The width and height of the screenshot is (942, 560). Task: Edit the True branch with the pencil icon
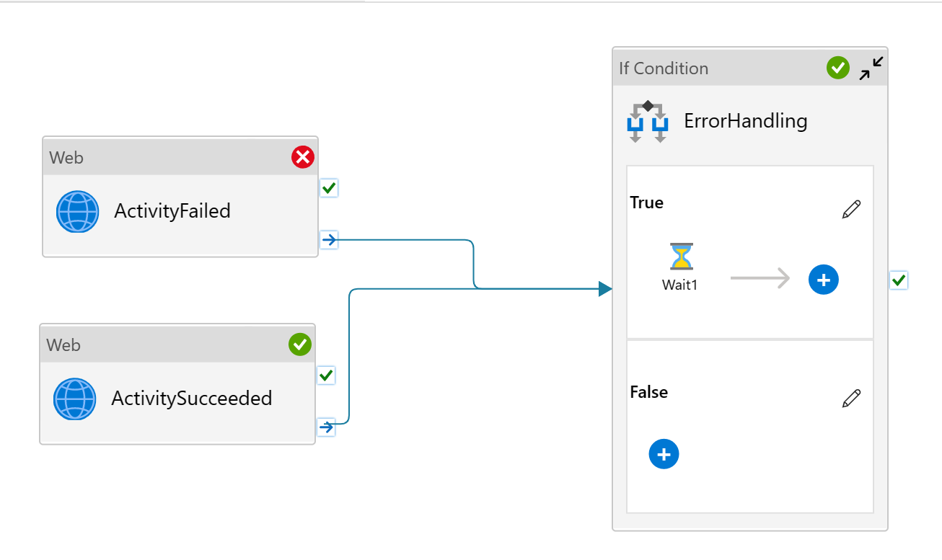852,209
